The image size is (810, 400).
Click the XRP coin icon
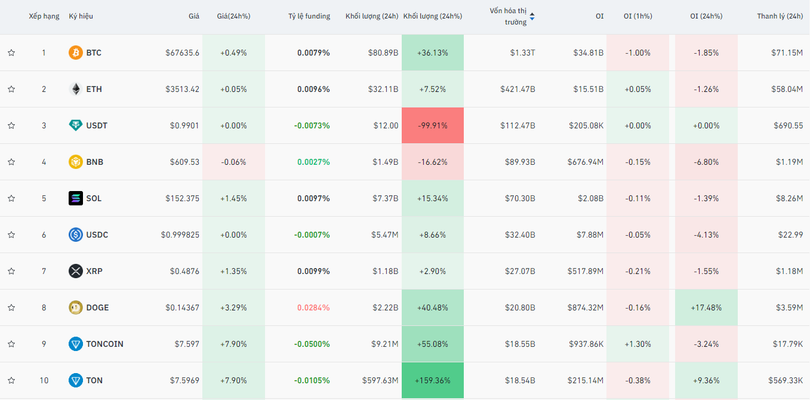point(75,271)
